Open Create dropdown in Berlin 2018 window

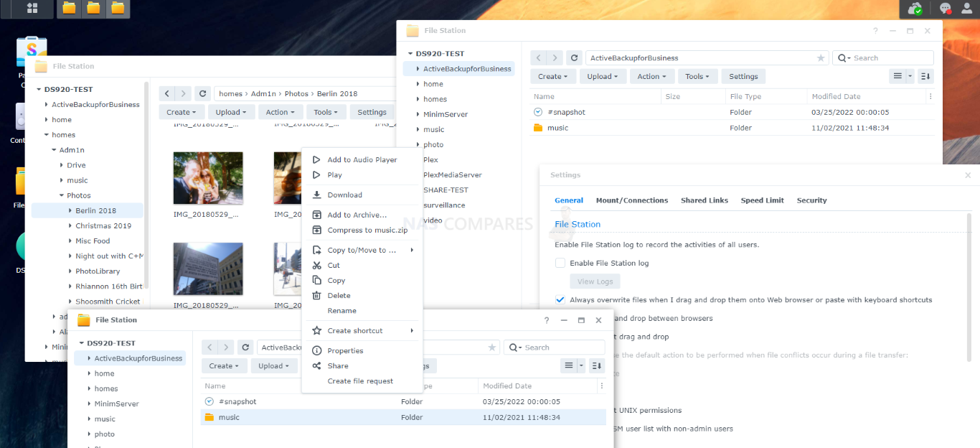tap(182, 112)
